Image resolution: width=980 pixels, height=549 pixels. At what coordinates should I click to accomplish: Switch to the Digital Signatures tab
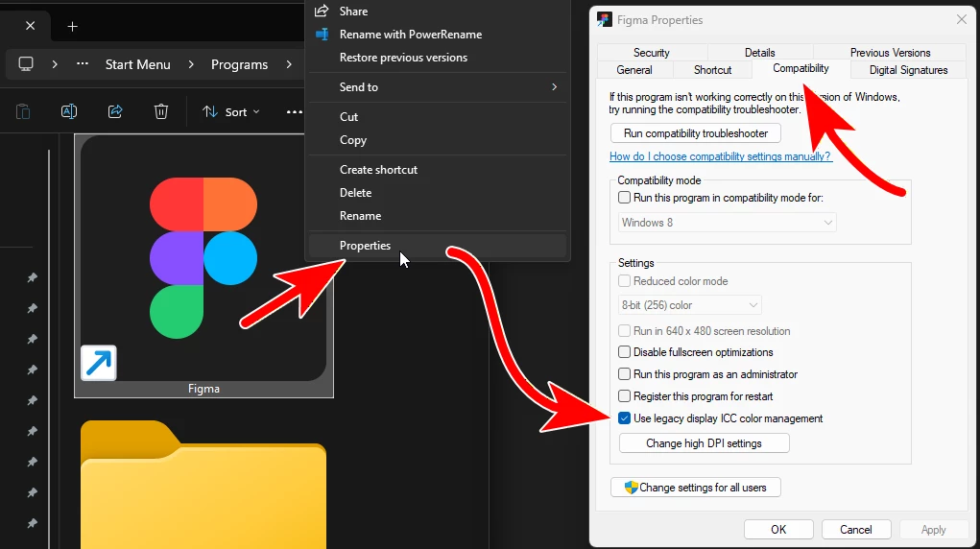(x=908, y=70)
